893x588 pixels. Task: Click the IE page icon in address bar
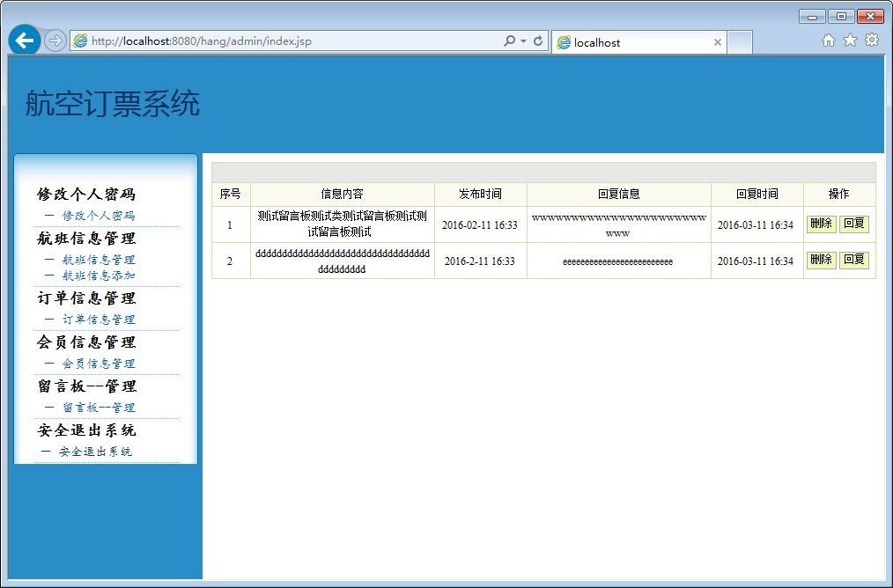coord(80,41)
